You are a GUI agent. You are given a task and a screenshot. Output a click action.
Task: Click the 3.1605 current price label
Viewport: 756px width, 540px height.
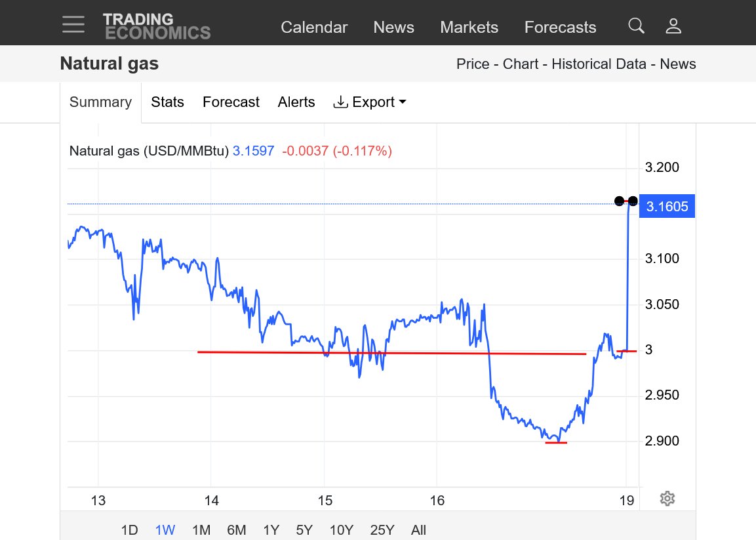click(x=667, y=207)
